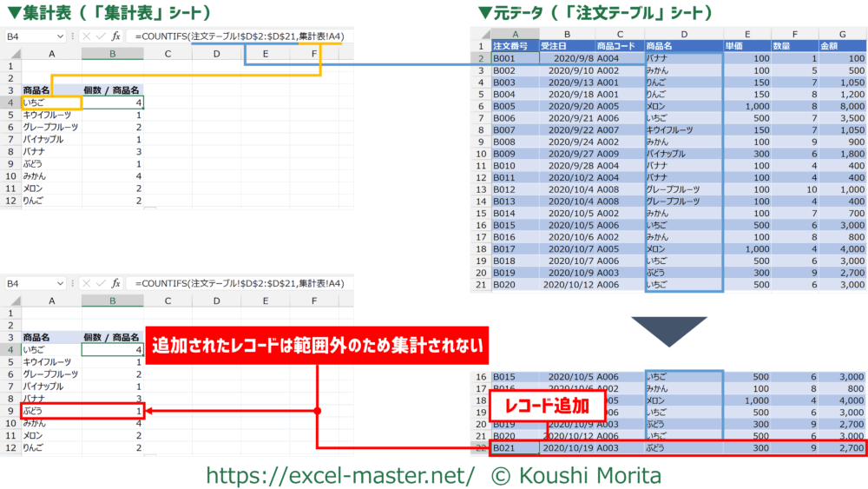Click the Cancel X icon in lower formula bar
The width and height of the screenshot is (868, 489).
[86, 284]
